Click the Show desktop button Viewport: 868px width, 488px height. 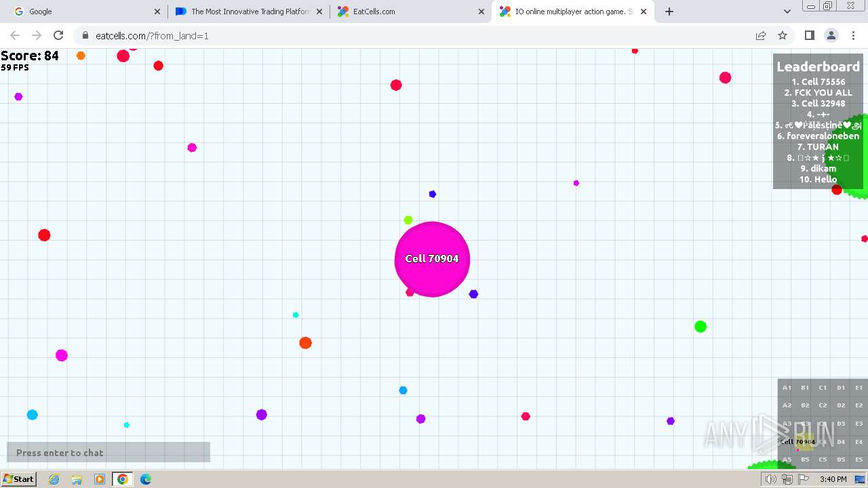click(860, 479)
